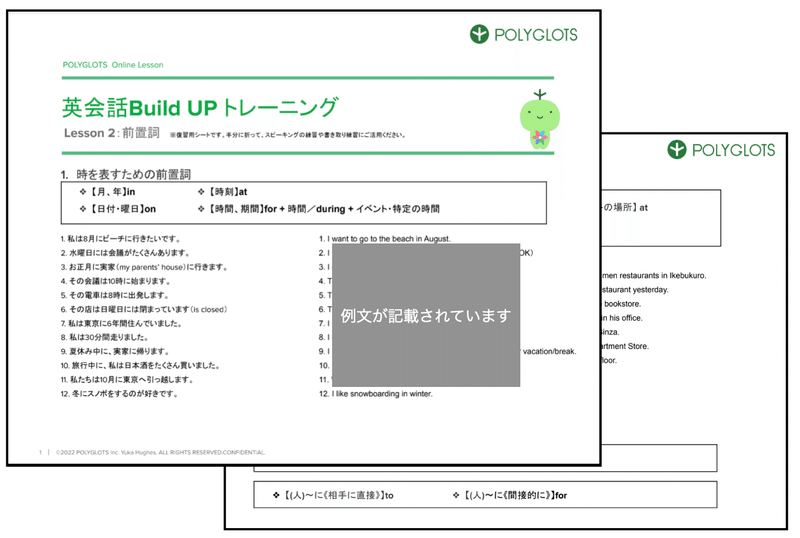Image resolution: width=800 pixels, height=538 pixels.
Task: Click the ©2022 POLYGLOTS Inc. footer copyright line
Action: [160, 452]
